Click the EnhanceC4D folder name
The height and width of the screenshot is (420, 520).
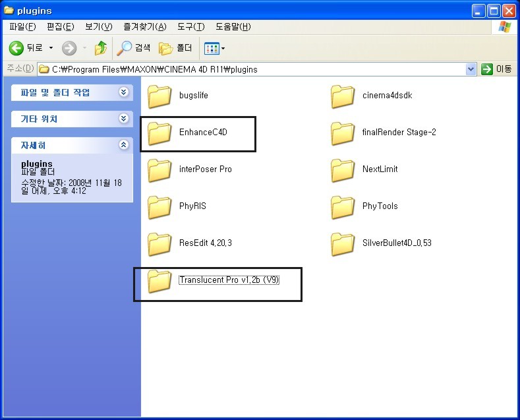coord(203,132)
